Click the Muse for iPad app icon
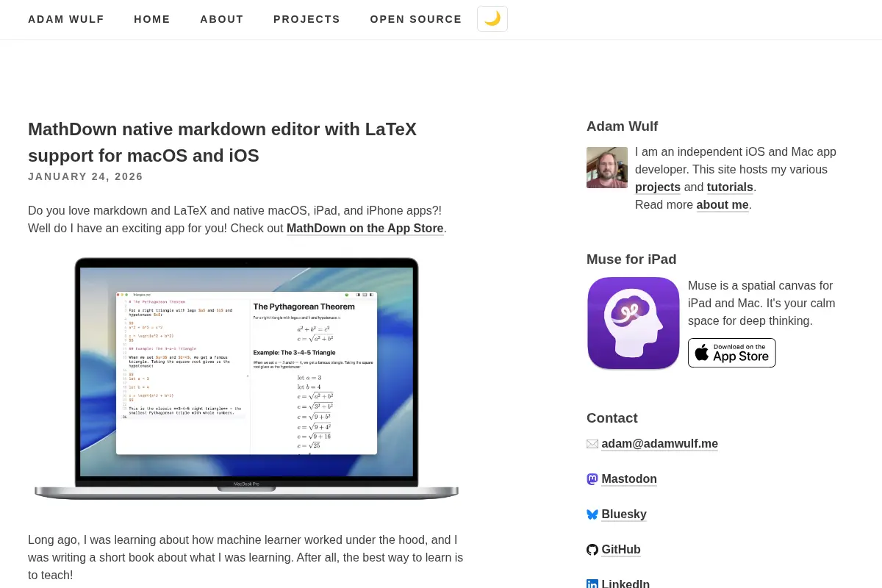The image size is (882, 588). [x=634, y=323]
